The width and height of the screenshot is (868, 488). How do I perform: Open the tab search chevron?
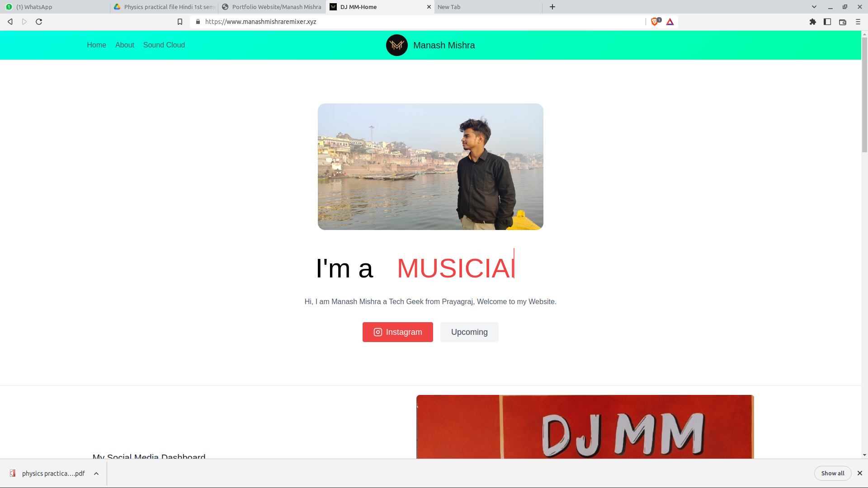[814, 7]
